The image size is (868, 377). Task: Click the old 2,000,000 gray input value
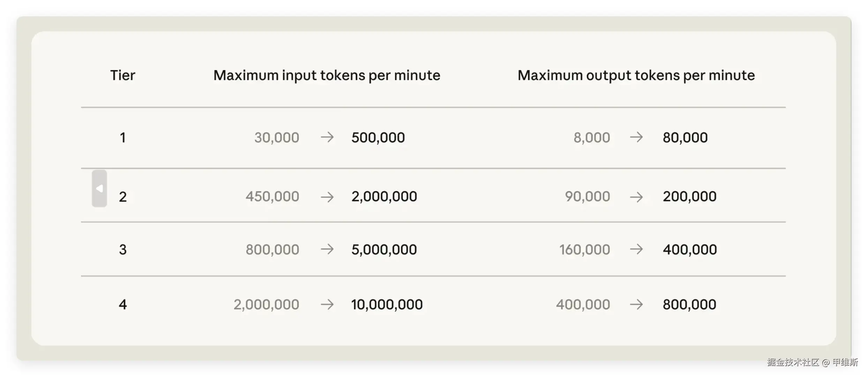[x=266, y=305]
